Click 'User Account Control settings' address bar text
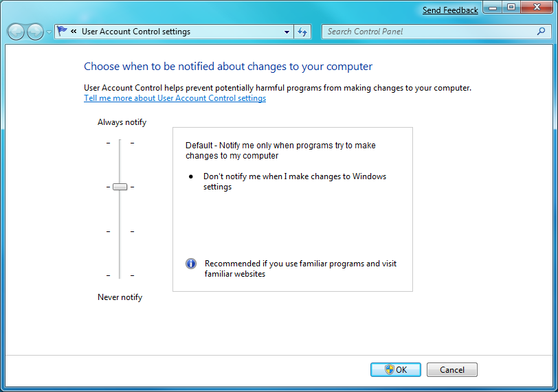The image size is (558, 392). pos(136,32)
